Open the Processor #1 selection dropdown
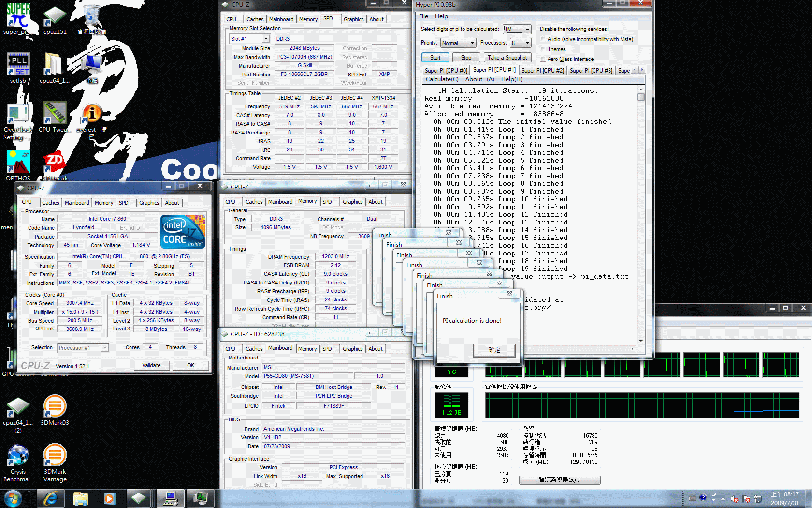This screenshot has height=508, width=812. (x=83, y=348)
